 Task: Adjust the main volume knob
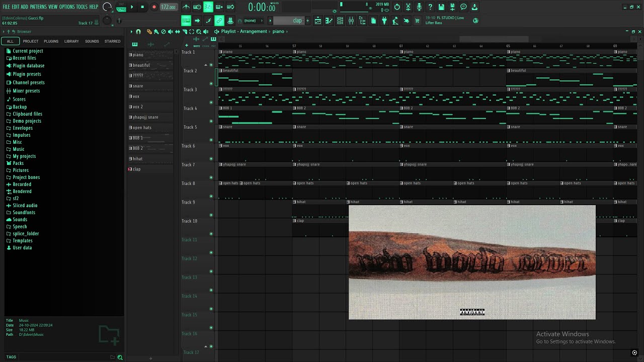(107, 7)
